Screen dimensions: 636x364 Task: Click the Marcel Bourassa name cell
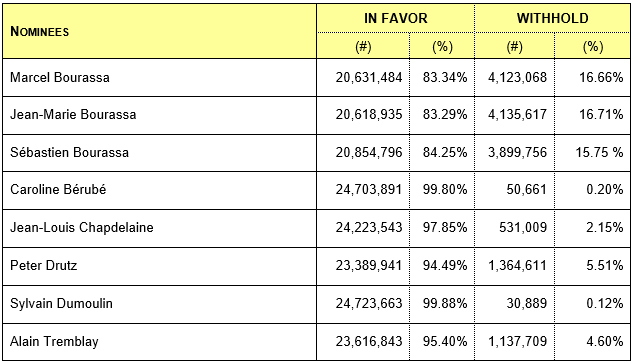(x=159, y=78)
